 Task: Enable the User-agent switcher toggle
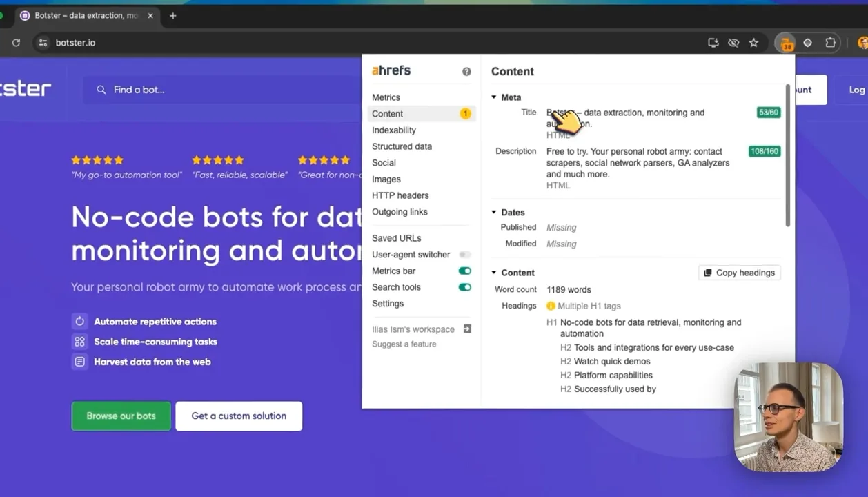click(x=465, y=255)
